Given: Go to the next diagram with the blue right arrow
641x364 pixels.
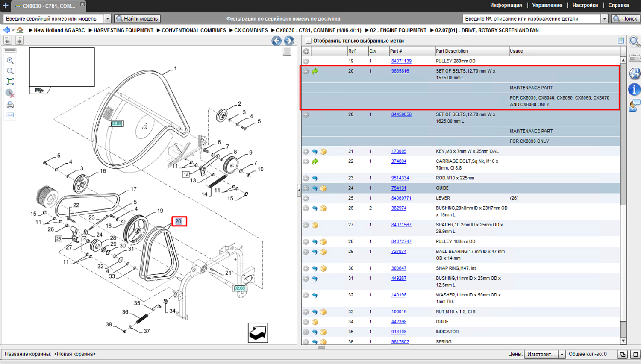Looking at the screenshot, I should point(289,41).
